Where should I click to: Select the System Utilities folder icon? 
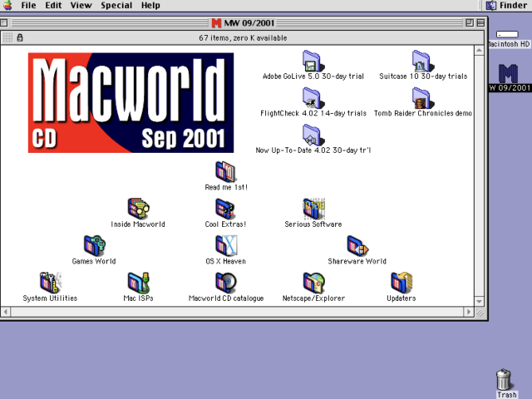[51, 283]
